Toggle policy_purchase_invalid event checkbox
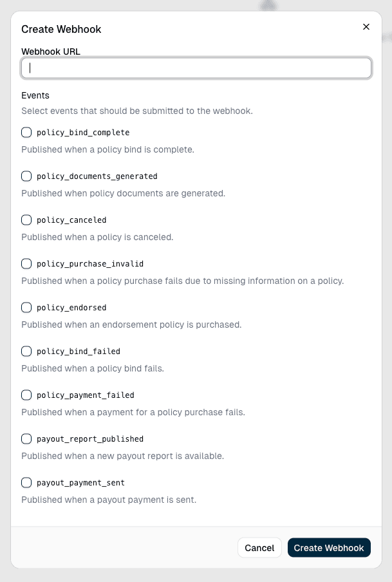The image size is (392, 582). point(26,264)
